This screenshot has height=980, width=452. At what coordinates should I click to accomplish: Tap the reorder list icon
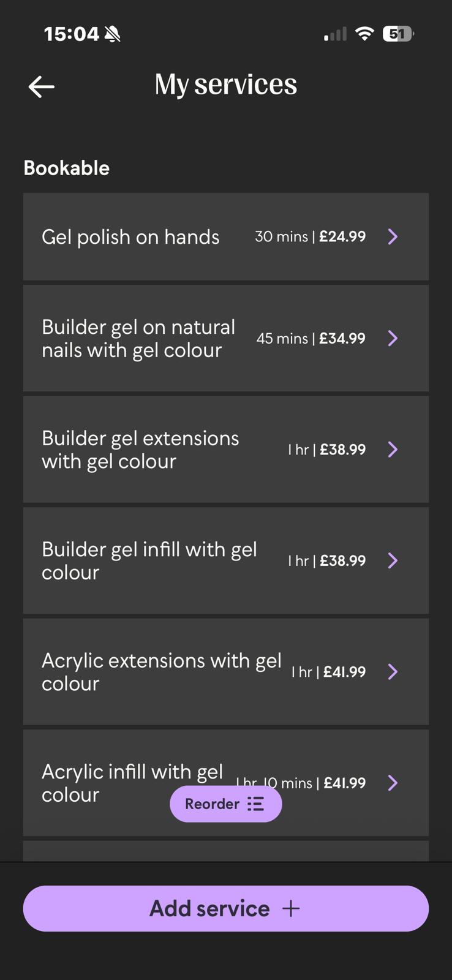tap(255, 804)
